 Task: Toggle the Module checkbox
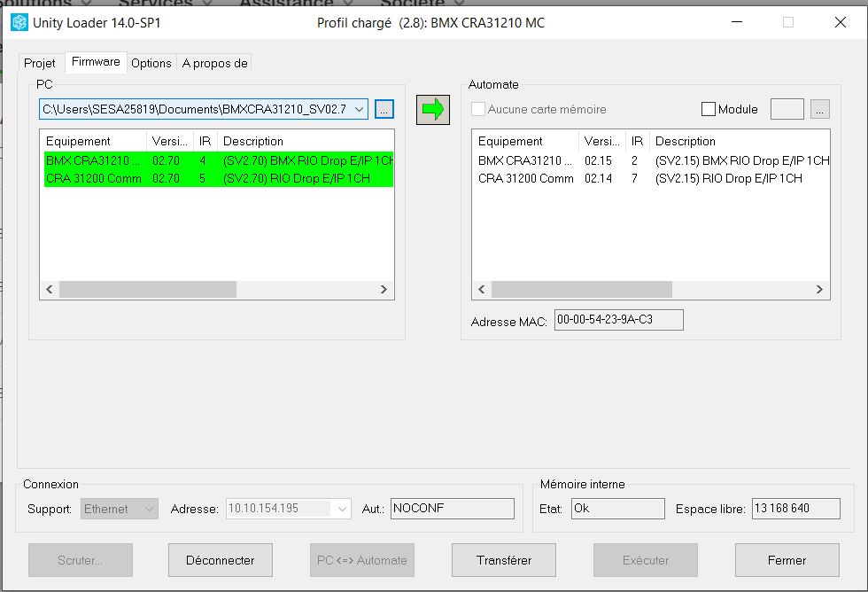coord(708,109)
